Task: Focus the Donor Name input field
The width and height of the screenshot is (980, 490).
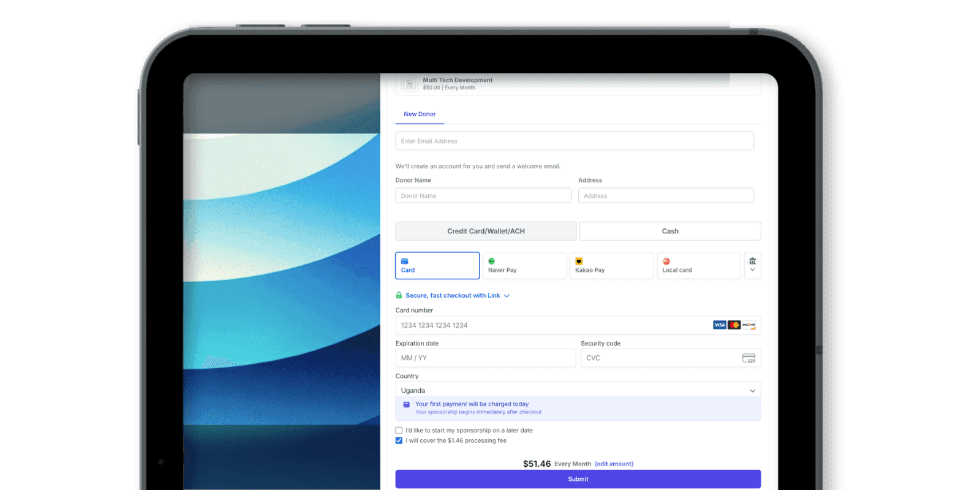Action: 483,195
